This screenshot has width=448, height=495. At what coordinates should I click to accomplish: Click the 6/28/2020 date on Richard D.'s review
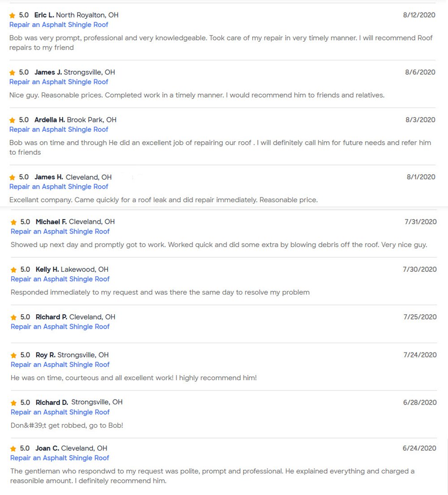pyautogui.click(x=420, y=402)
